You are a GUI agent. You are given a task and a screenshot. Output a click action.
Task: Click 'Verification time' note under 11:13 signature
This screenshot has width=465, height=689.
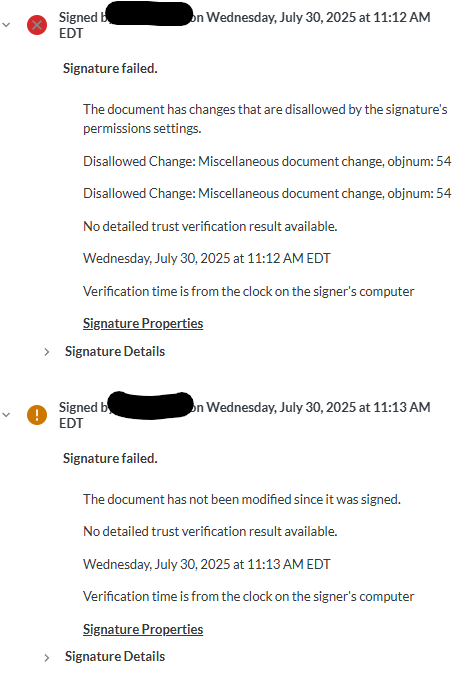(248, 596)
